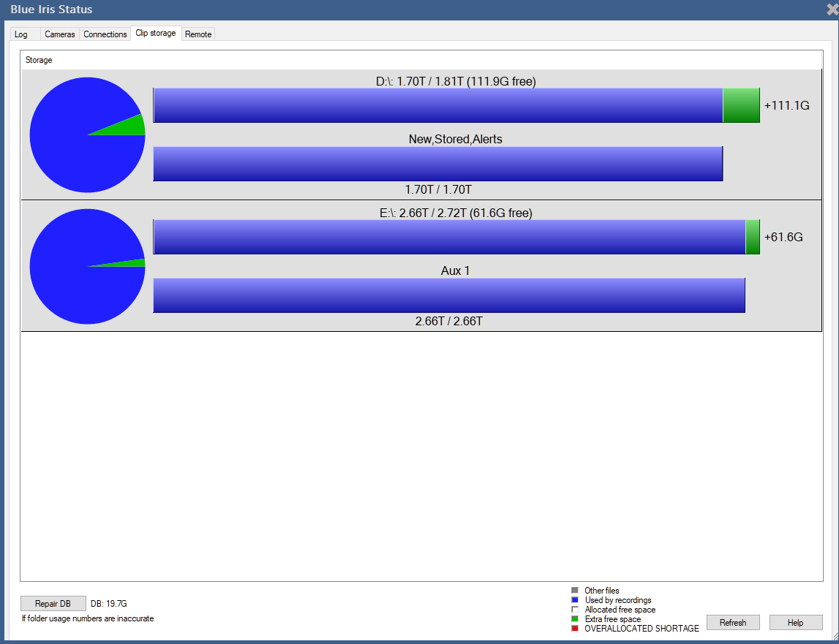Open Help for clip storage
This screenshot has width=839, height=644.
796,623
